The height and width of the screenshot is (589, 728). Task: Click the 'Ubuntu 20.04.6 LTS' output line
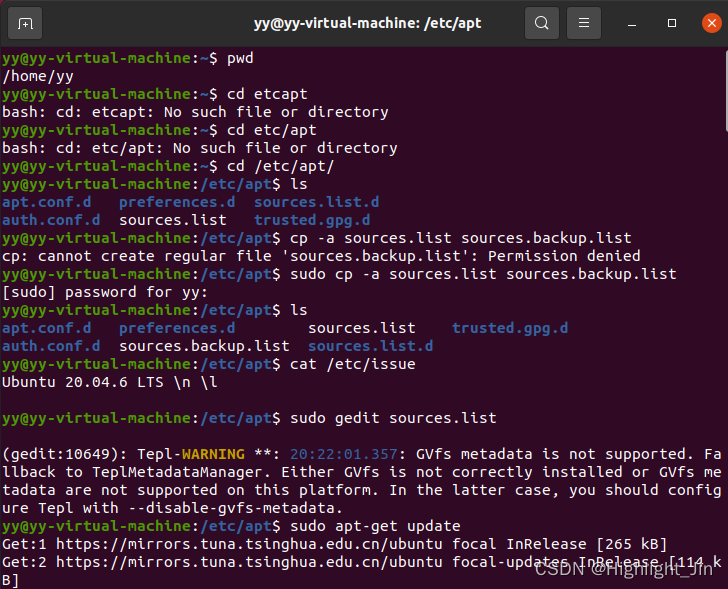point(110,382)
